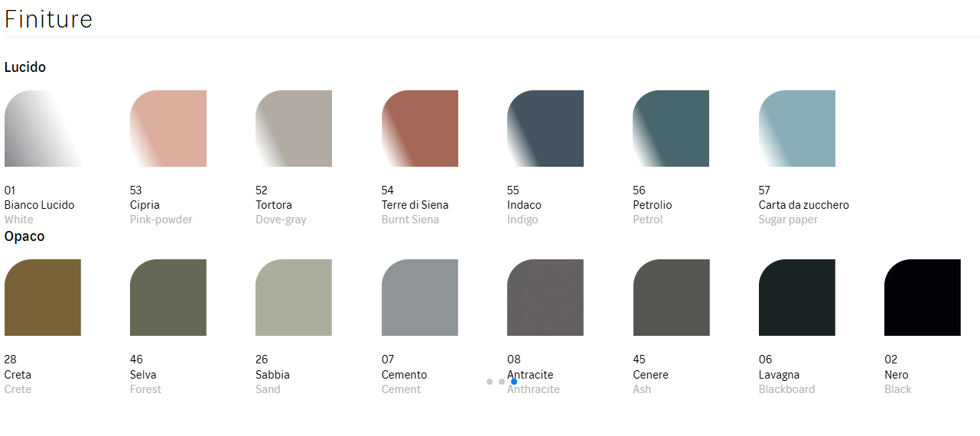This screenshot has width=980, height=436.
Task: Go to the first carousel page dot
Action: coord(490,382)
